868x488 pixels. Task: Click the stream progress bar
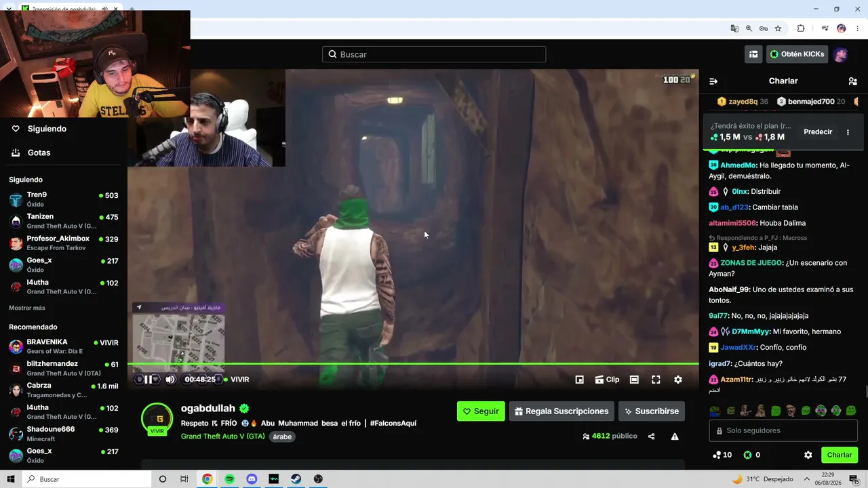pyautogui.click(x=413, y=364)
